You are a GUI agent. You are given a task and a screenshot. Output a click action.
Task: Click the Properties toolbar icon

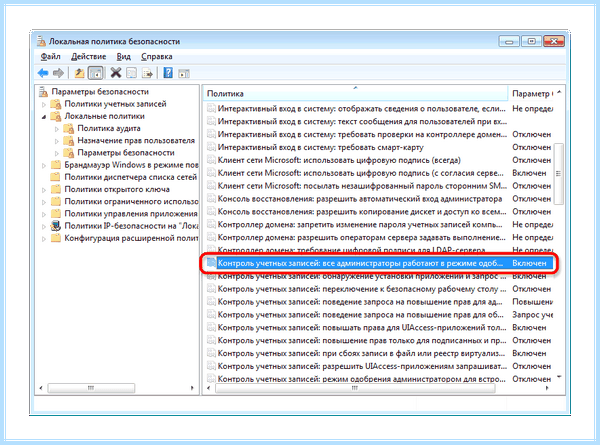pos(131,72)
